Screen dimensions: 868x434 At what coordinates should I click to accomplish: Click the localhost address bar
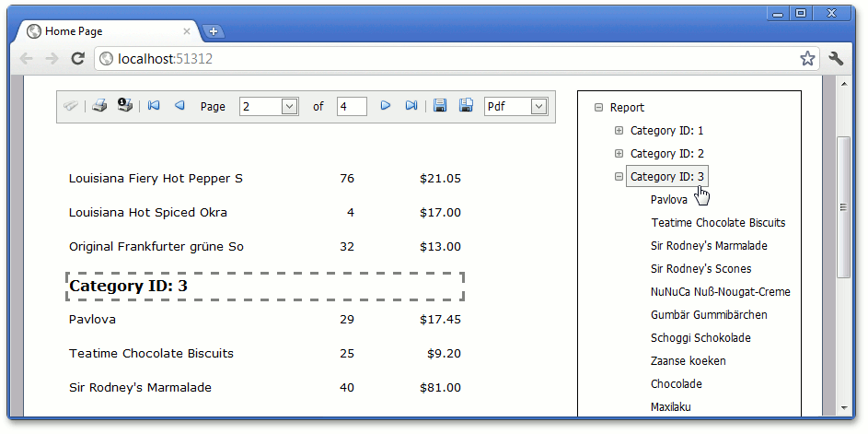point(442,59)
